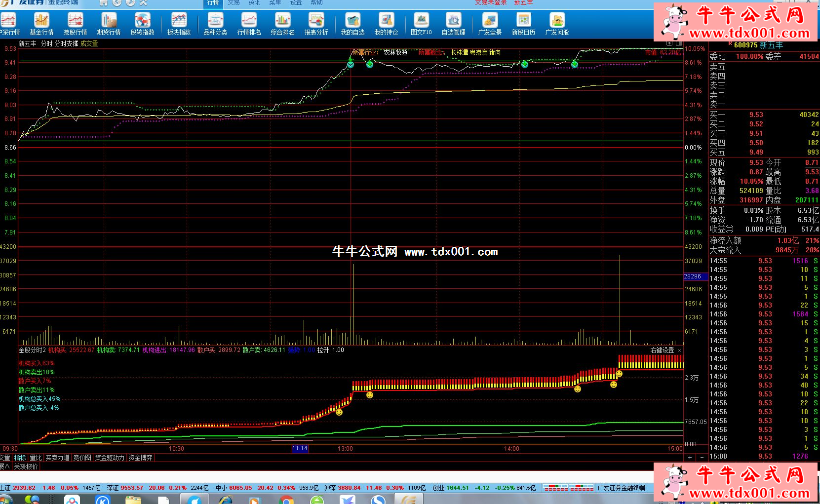Open 股转指数 toolbar icon
This screenshot has height=504, width=820.
(x=142, y=24)
